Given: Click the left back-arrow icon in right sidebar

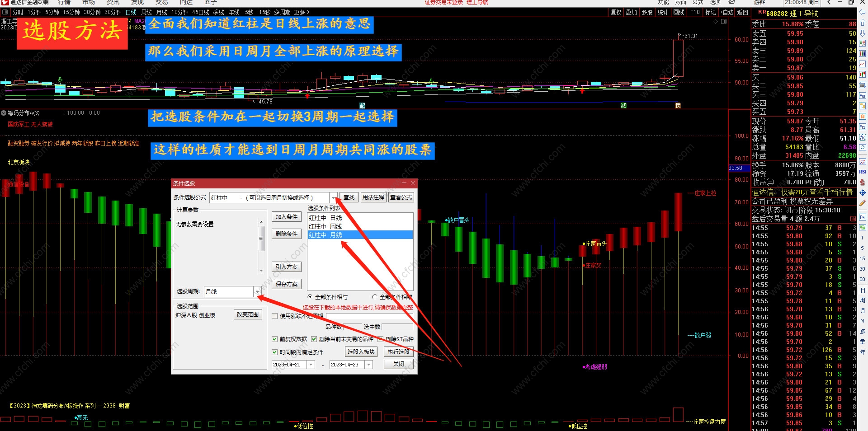Looking at the screenshot, I should tap(863, 12).
